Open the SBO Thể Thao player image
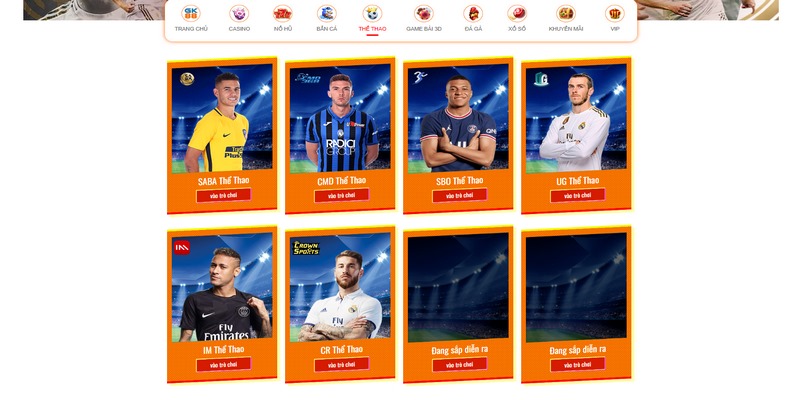Viewport: 800px width, 400px height. (458, 117)
